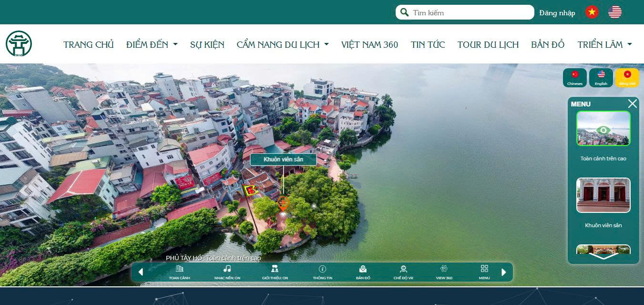644x305 pixels.
Task: Click the View 360 icon
Action: coord(444,272)
